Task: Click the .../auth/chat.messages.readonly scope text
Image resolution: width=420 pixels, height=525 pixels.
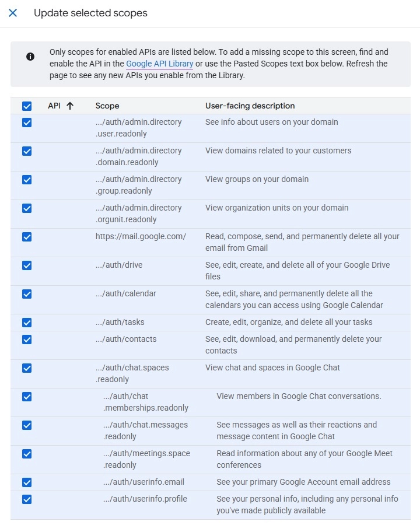Action: pos(145,430)
